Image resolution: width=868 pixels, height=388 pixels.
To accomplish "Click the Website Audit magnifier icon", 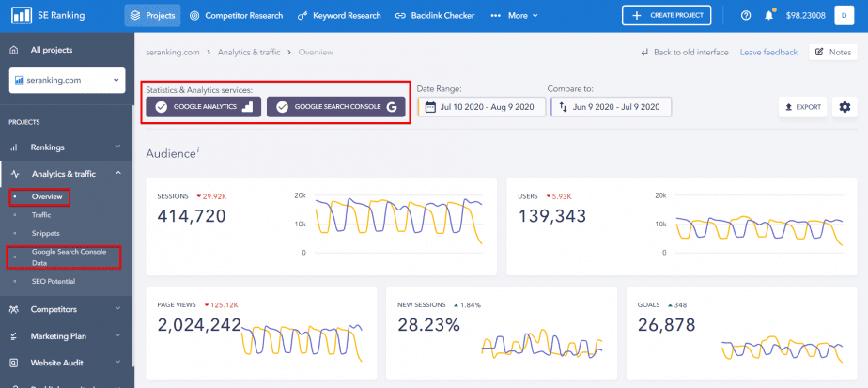I will click(x=14, y=363).
